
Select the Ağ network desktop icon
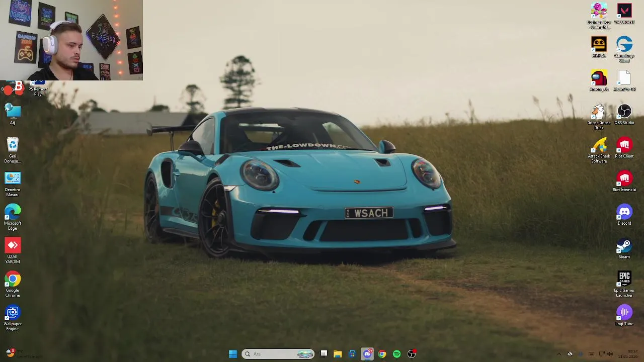pos(13,114)
